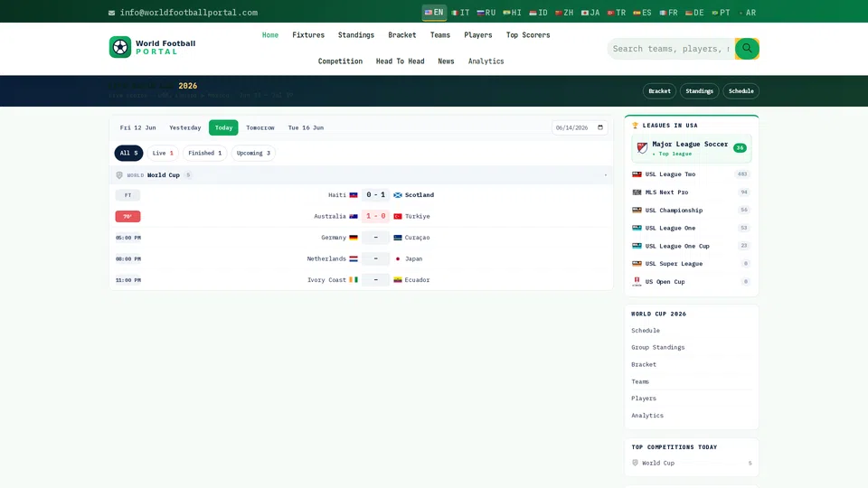Open the live Australia 1 - 0 Türkiye score

pos(375,216)
